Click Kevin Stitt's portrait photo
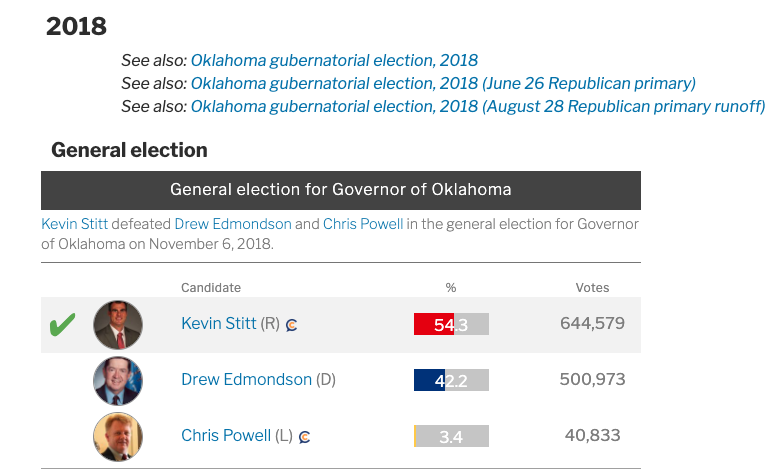This screenshot has width=774, height=469. pos(118,325)
